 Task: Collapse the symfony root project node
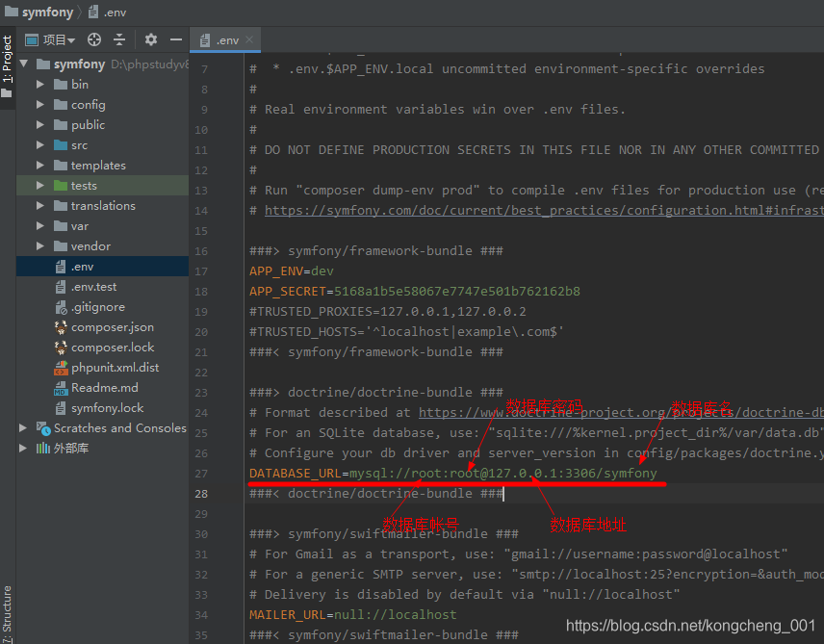[x=24, y=64]
